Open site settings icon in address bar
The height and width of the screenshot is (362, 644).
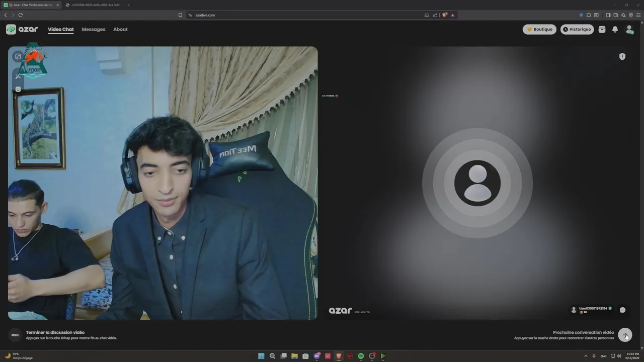[190, 15]
